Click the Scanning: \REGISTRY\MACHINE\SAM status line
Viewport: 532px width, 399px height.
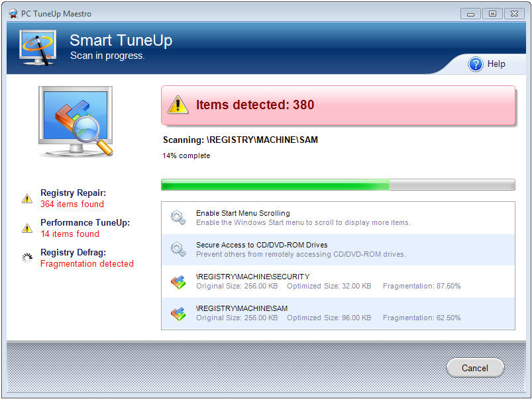[x=240, y=140]
